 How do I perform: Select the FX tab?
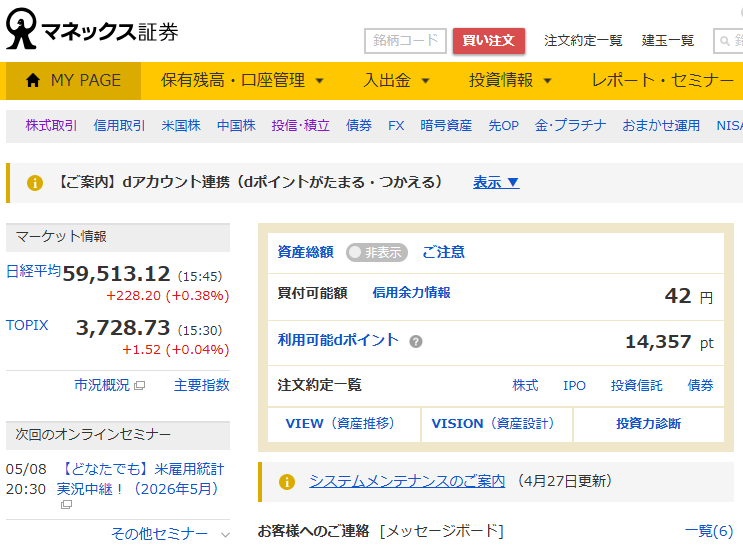[396, 126]
